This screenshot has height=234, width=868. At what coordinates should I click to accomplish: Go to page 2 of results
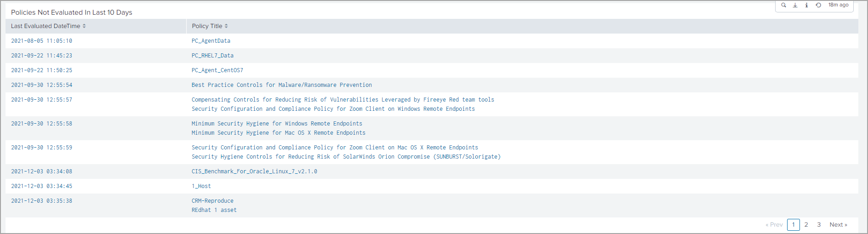(x=806, y=225)
